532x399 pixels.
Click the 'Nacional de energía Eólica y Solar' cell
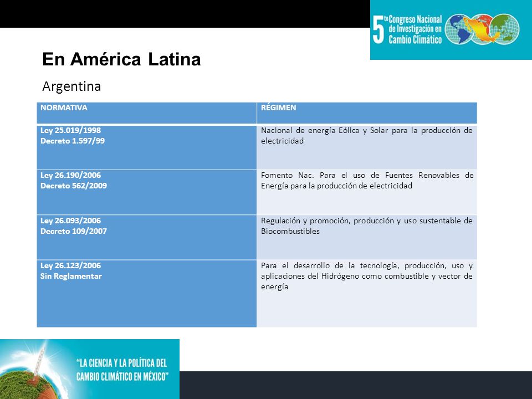coord(367,147)
